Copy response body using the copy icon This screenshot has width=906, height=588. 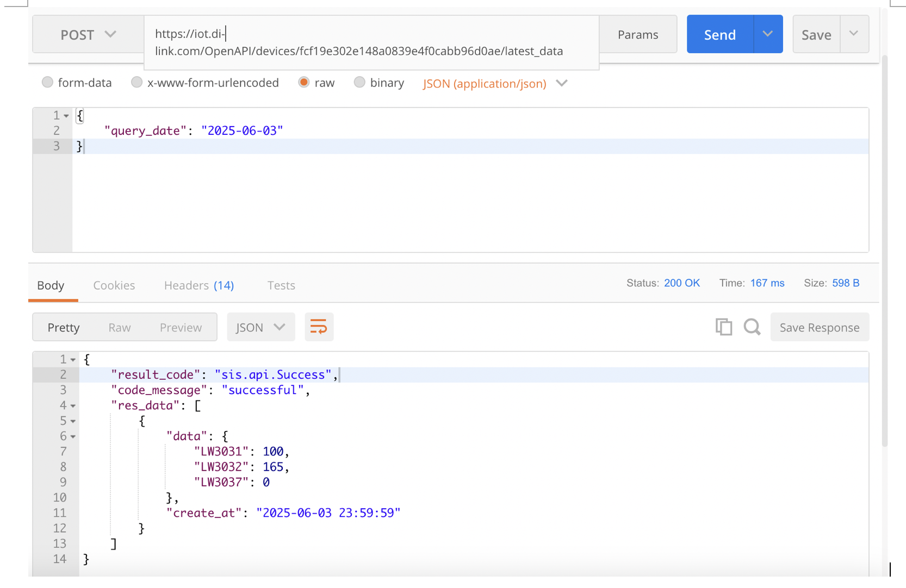[723, 327]
